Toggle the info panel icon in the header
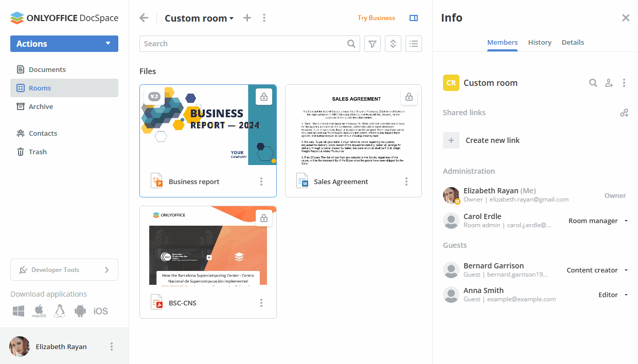The image size is (638, 364). pos(414,18)
